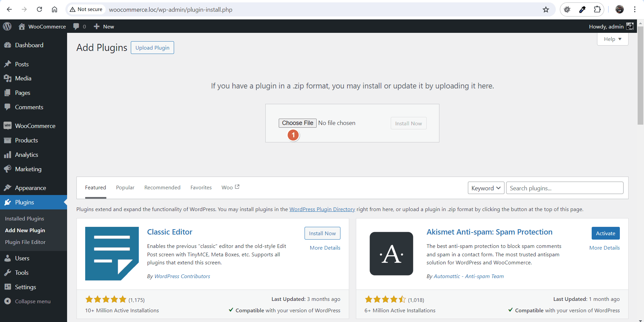Activate the Akismet Anti-spam plugin
The image size is (644, 322).
point(605,233)
